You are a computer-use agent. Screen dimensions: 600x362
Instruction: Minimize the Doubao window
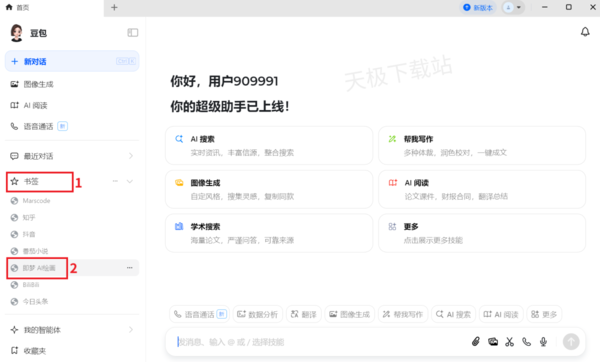coord(545,7)
